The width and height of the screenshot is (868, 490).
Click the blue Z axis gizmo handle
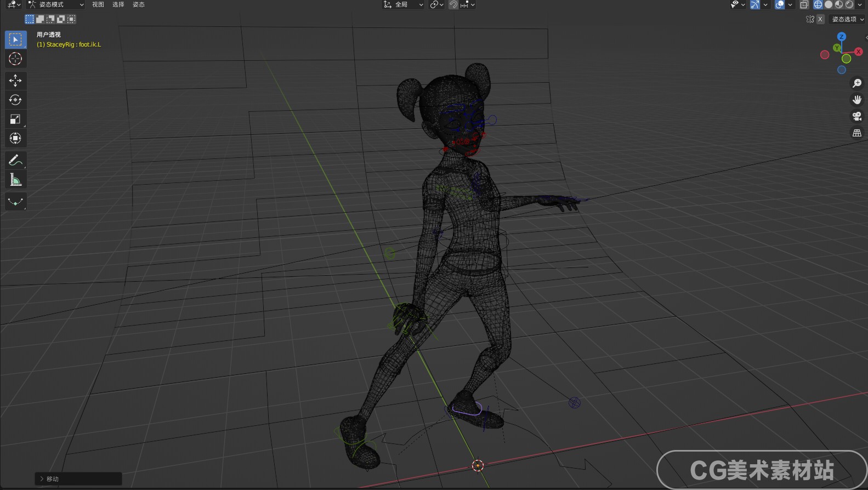(x=842, y=37)
